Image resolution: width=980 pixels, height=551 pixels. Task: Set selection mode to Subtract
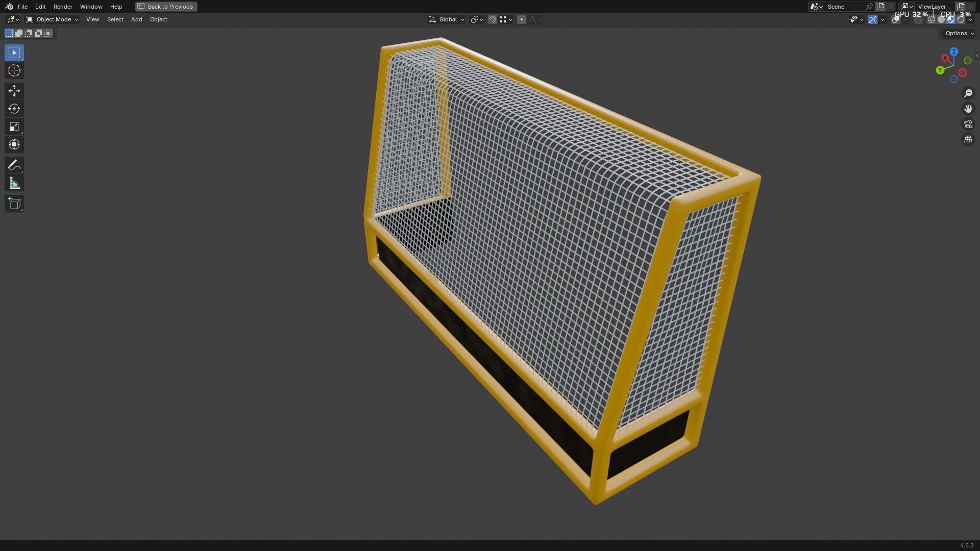[x=29, y=33]
